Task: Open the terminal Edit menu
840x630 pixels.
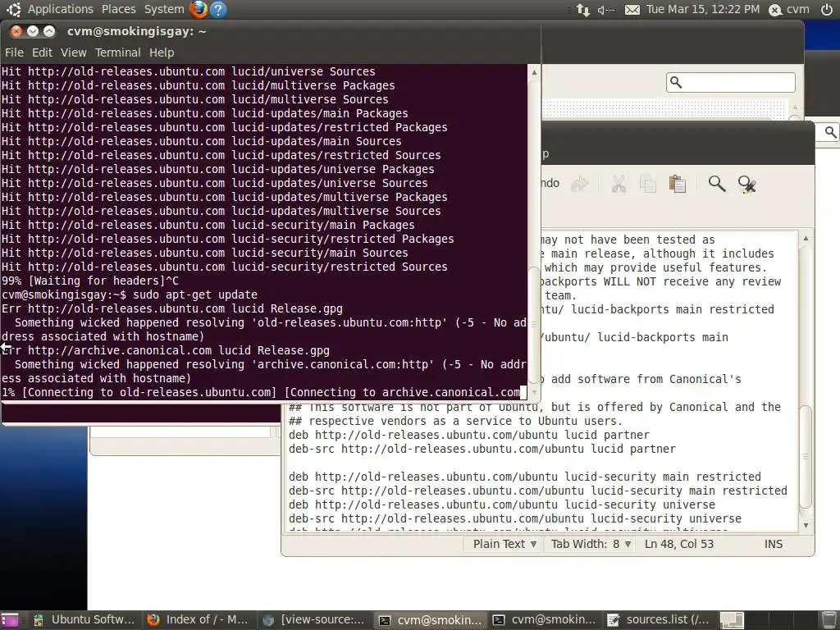Action: coord(42,52)
